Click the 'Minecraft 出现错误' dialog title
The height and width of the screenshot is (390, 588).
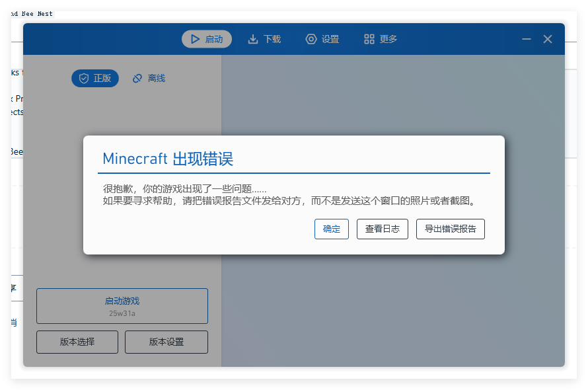[x=168, y=159]
